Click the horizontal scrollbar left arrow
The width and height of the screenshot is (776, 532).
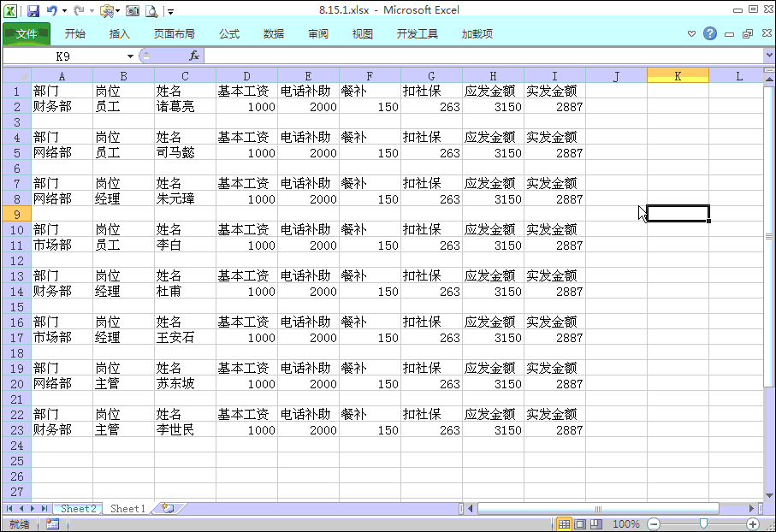pos(471,508)
